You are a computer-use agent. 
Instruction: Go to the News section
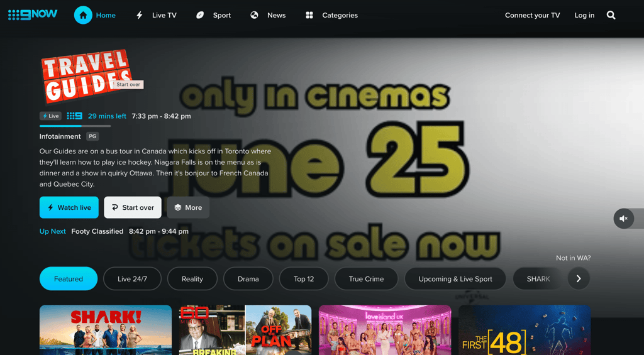coord(268,15)
